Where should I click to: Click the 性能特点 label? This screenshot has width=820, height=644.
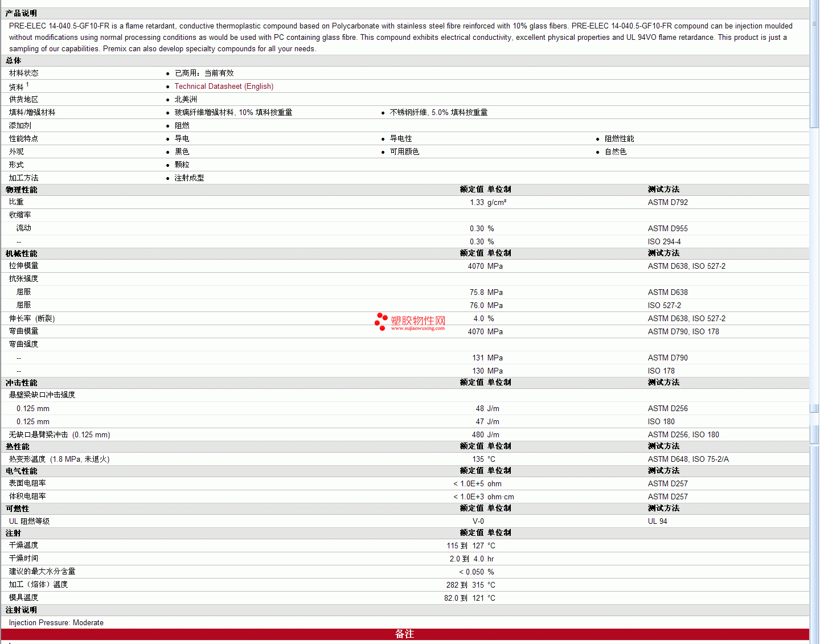(23, 139)
